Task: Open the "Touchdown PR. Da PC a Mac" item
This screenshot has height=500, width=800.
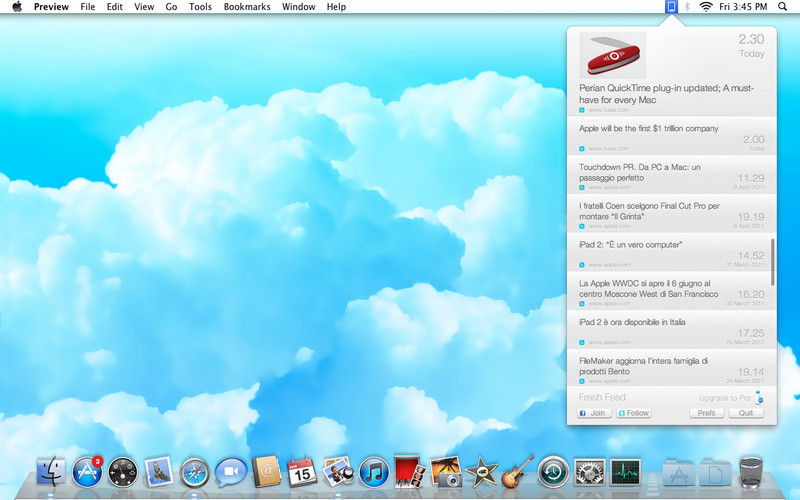Action: (x=671, y=174)
